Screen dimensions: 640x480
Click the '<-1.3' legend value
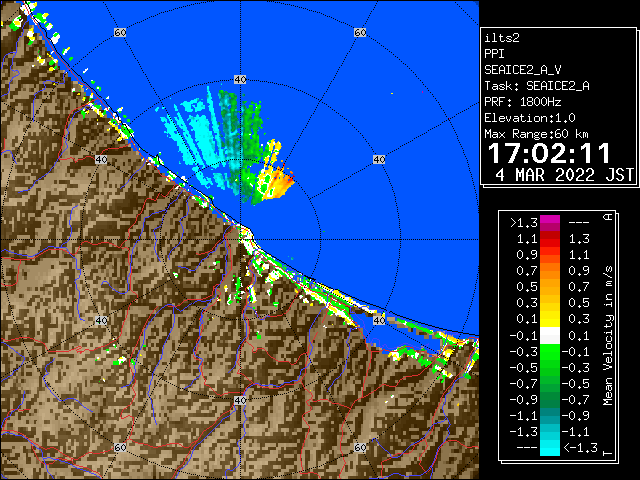(580, 448)
